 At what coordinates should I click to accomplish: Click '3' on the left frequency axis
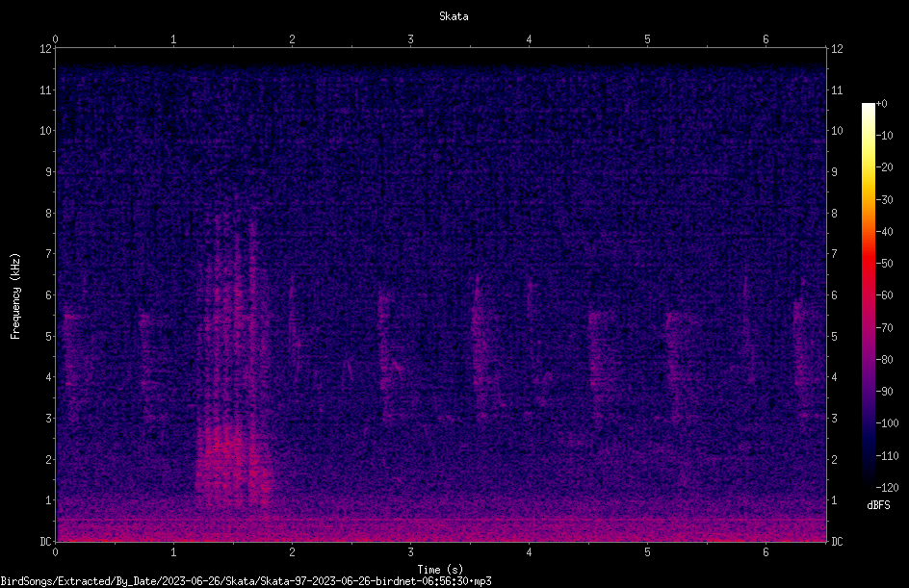(49, 419)
